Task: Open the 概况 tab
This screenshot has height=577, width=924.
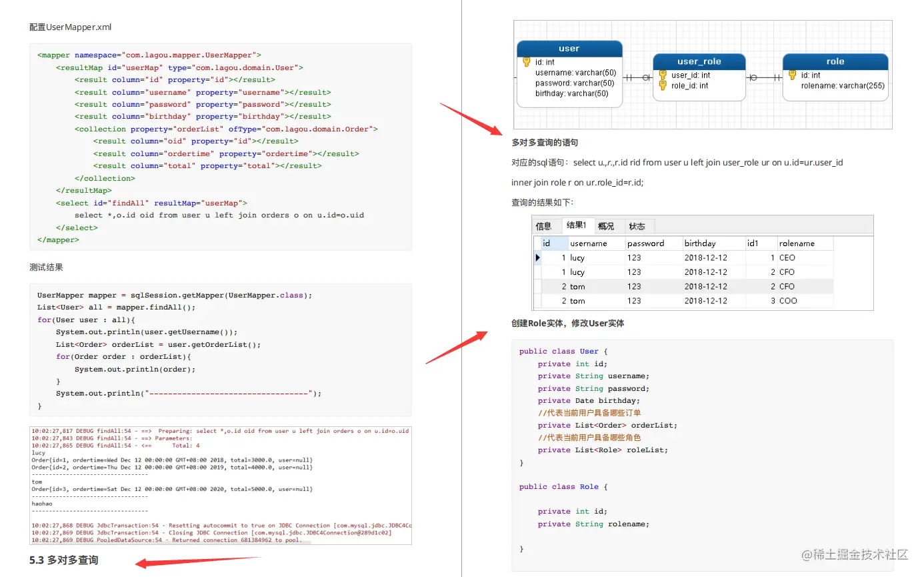Action: 606,226
